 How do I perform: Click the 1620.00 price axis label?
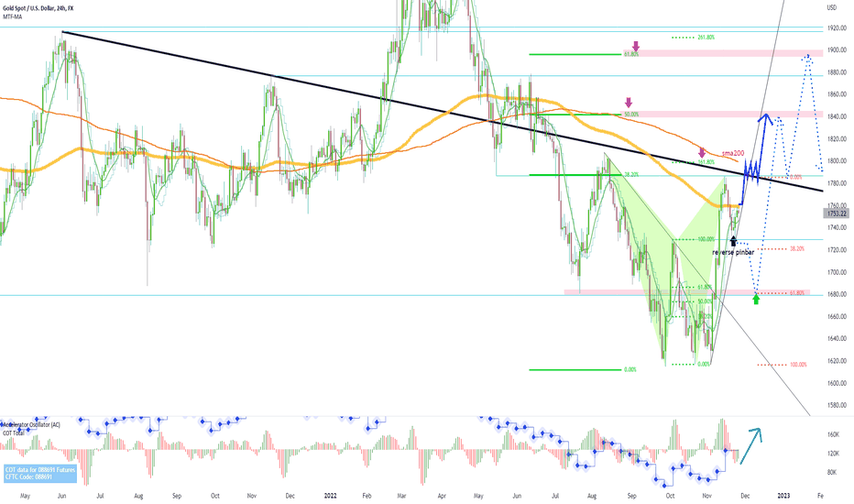[x=838, y=361]
